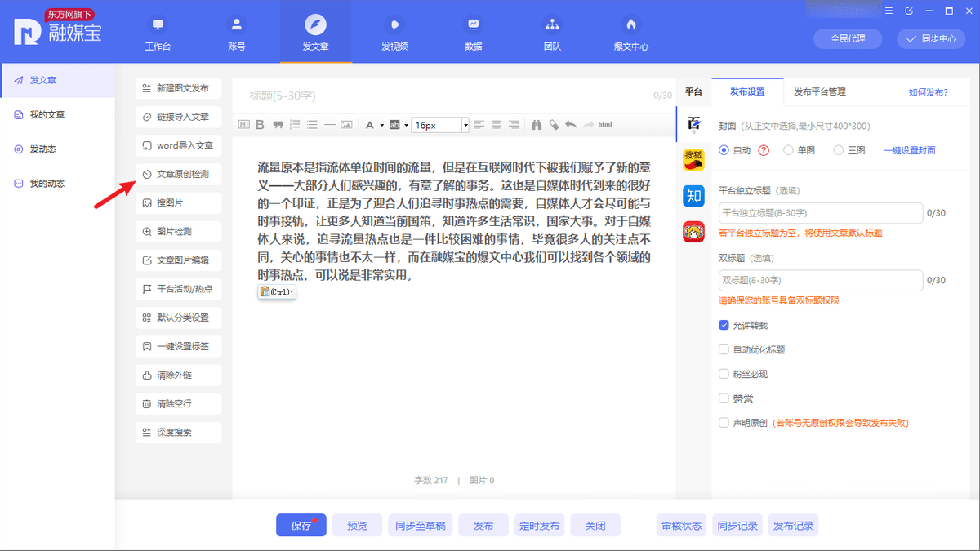Open the ab highlight color swatch

click(394, 124)
